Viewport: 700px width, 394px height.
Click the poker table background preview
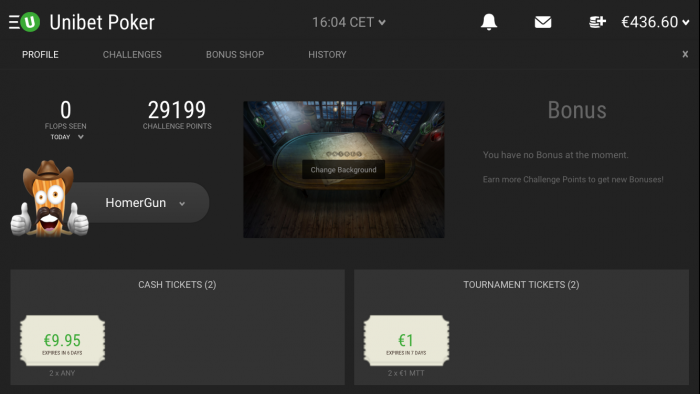pyautogui.click(x=344, y=169)
